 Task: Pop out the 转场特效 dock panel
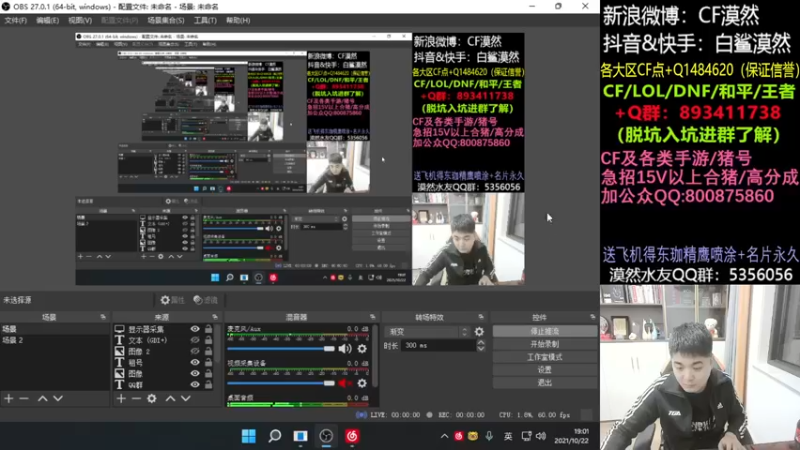pyautogui.click(x=481, y=317)
